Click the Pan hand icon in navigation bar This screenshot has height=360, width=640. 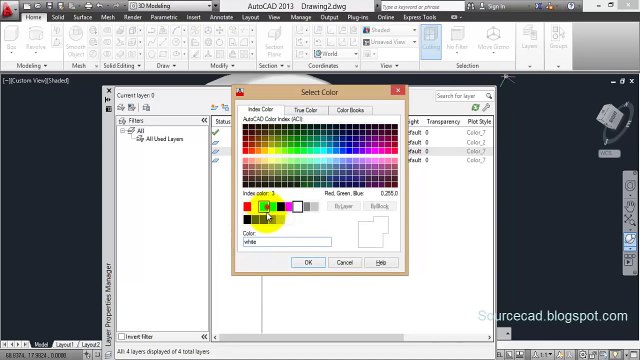click(630, 207)
